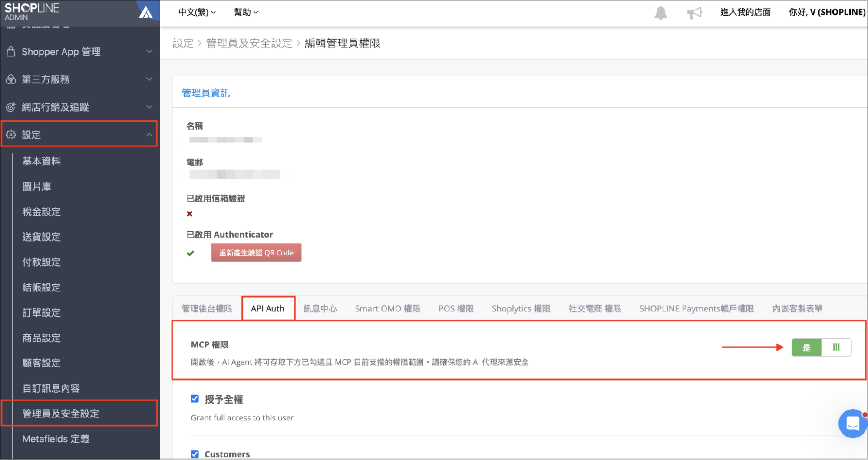Open the SHOPLINE Payments帳戶權限 tab
This screenshot has width=868, height=460.
click(x=696, y=309)
